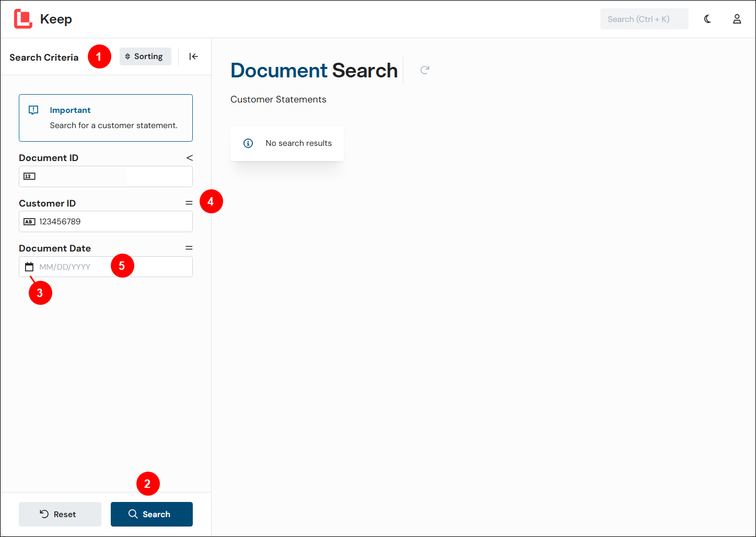
Task: Click the Customer ID label
Action: (x=47, y=203)
